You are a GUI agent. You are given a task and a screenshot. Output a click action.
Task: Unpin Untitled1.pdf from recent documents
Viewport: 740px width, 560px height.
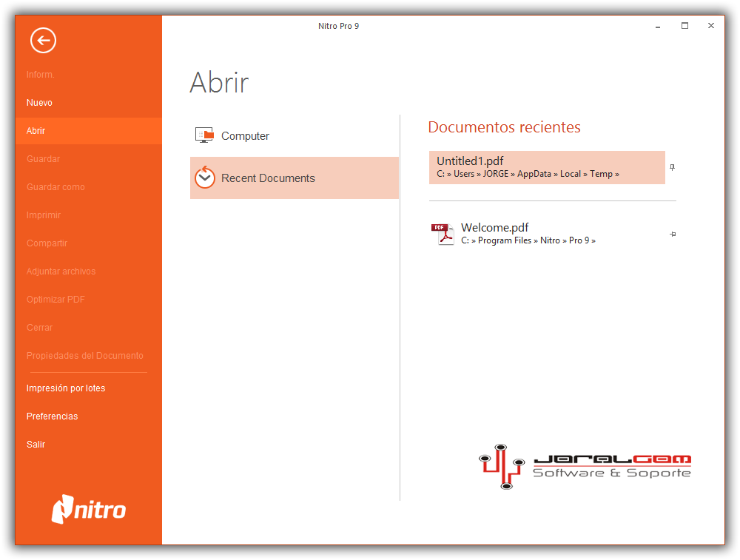tap(672, 167)
